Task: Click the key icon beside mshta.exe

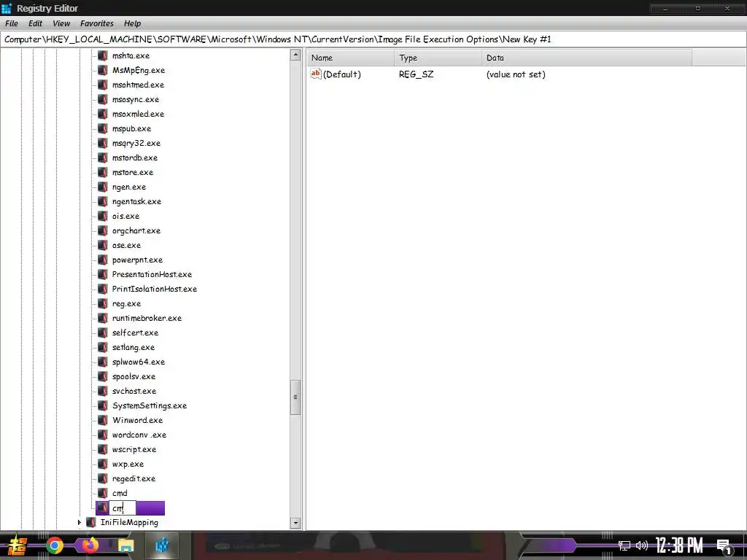Action: tap(102, 55)
